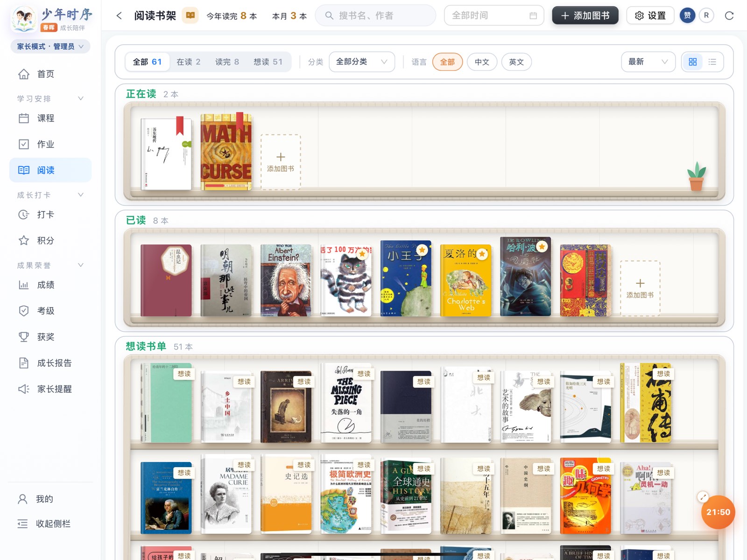Collapse the 成果荣誉 sidebar section
Viewport: 747px width, 560px height.
tap(50, 265)
